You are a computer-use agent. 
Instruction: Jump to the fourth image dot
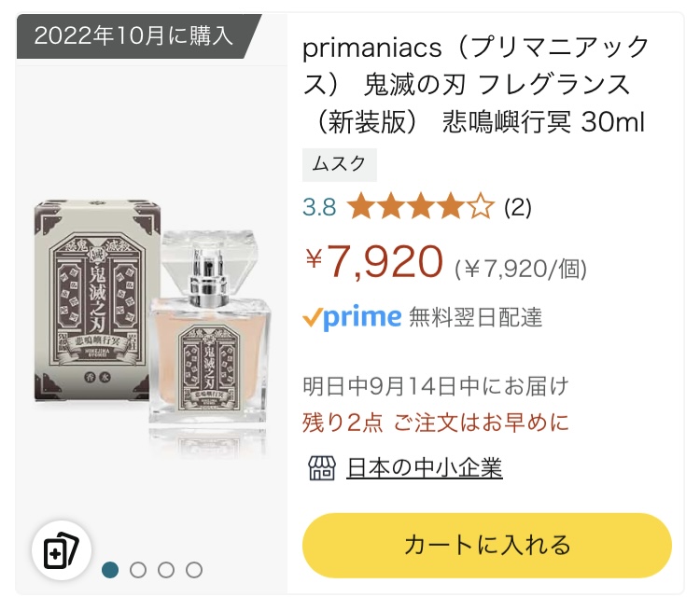194,569
